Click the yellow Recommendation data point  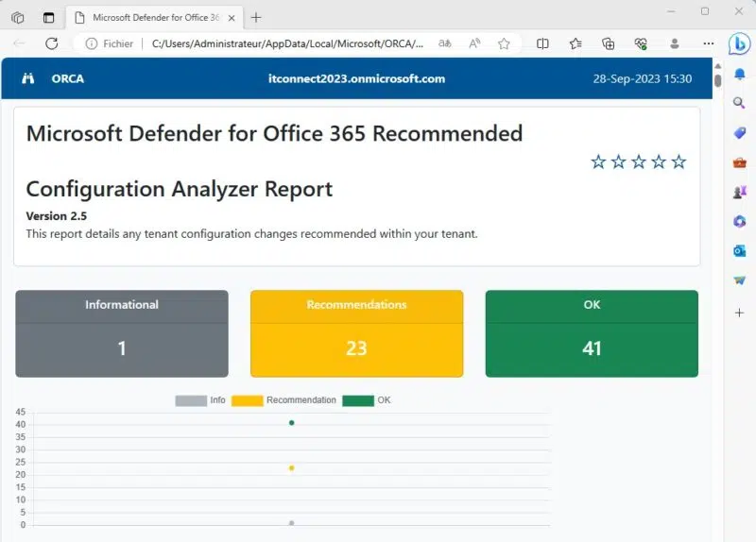point(291,467)
